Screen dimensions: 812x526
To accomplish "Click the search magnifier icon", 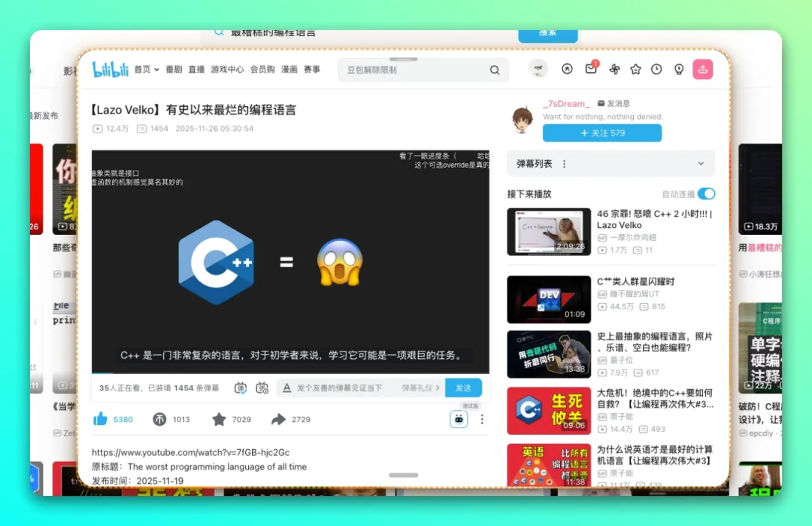I will [x=495, y=70].
